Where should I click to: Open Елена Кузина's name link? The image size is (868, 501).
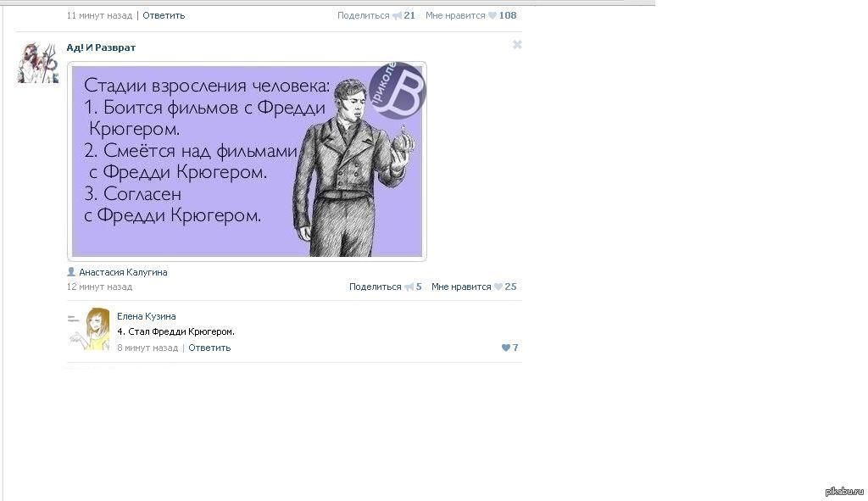(146, 316)
